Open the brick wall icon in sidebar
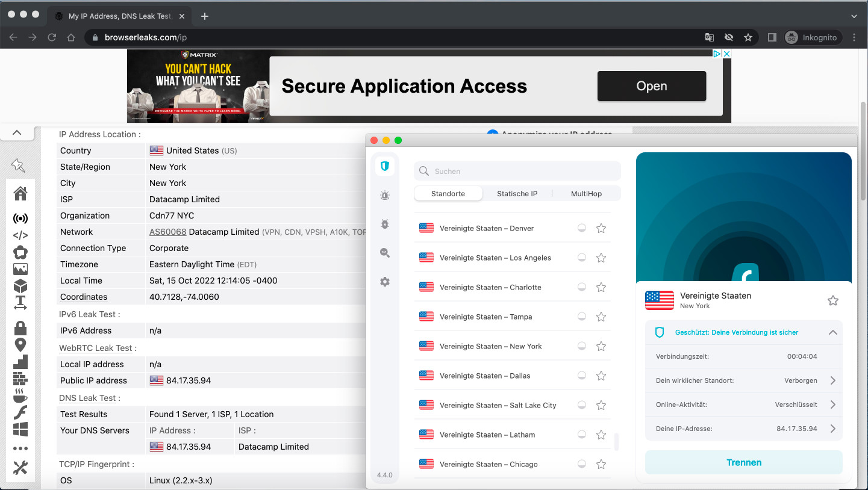This screenshot has height=490, width=868. (x=20, y=379)
